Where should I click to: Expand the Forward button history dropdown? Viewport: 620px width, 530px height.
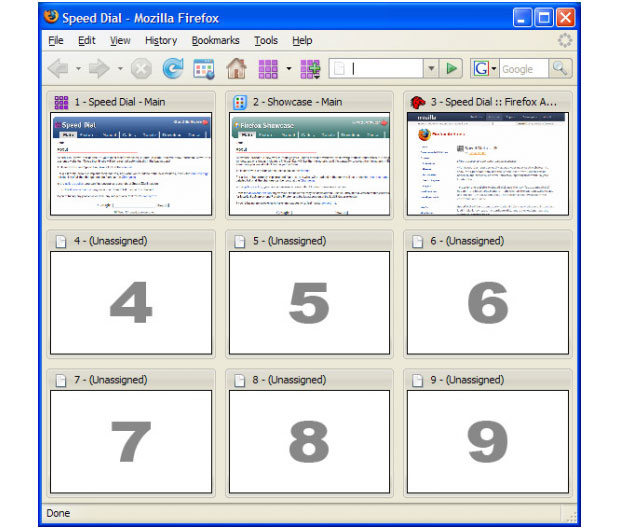pos(120,69)
